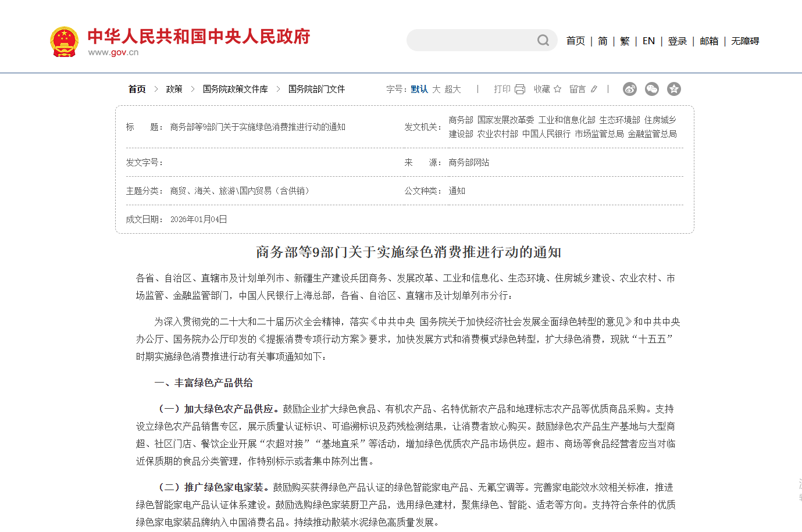
Task: Enable 无障碍 accessibility mode
Action: tap(745, 41)
